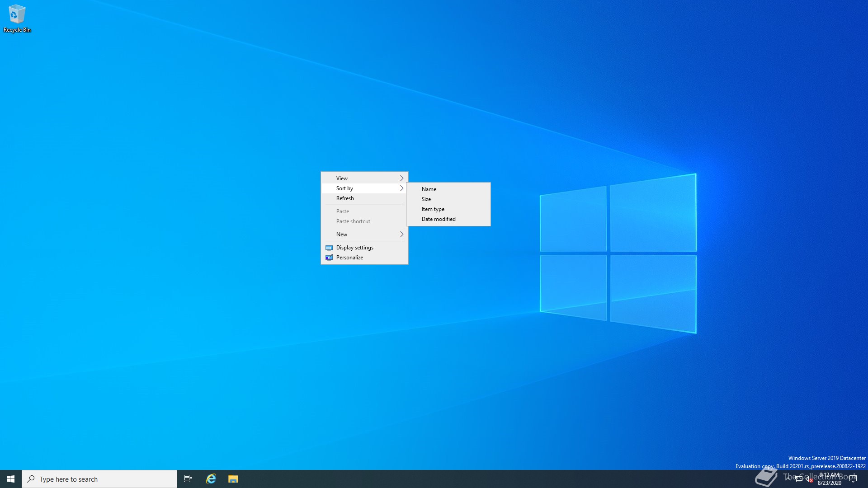Sort desktop icons by Date modified
The height and width of the screenshot is (488, 868).
coord(448,219)
